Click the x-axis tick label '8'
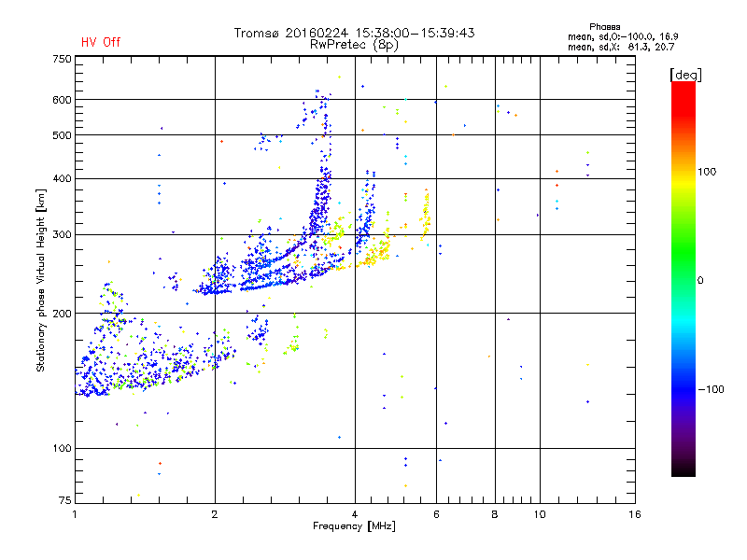This screenshot has height=560, width=747. point(495,514)
